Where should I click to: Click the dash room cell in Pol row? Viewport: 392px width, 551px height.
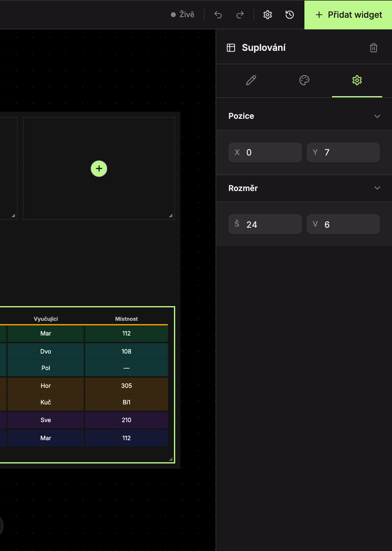[x=126, y=368]
